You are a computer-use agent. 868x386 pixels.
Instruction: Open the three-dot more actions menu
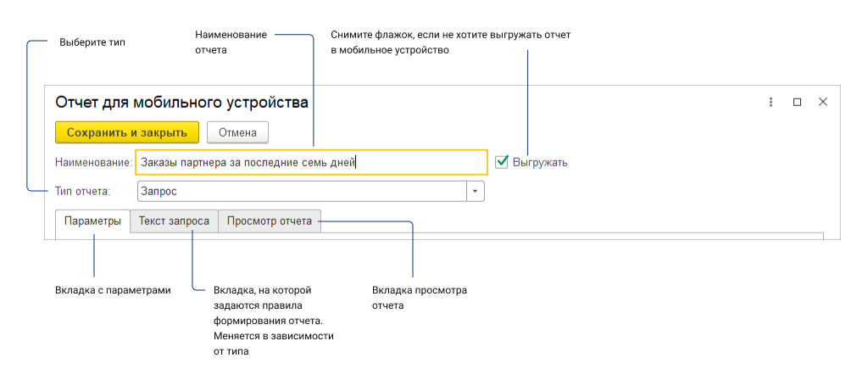pos(770,103)
